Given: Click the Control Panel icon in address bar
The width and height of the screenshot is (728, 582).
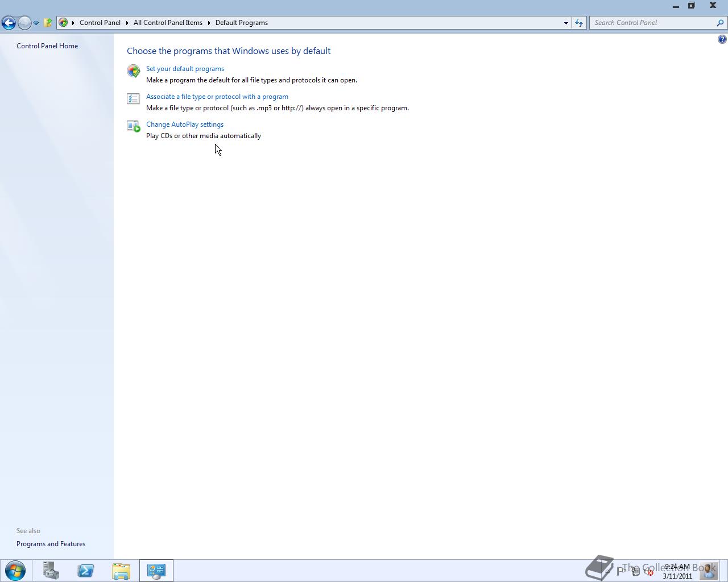Looking at the screenshot, I should coord(63,23).
